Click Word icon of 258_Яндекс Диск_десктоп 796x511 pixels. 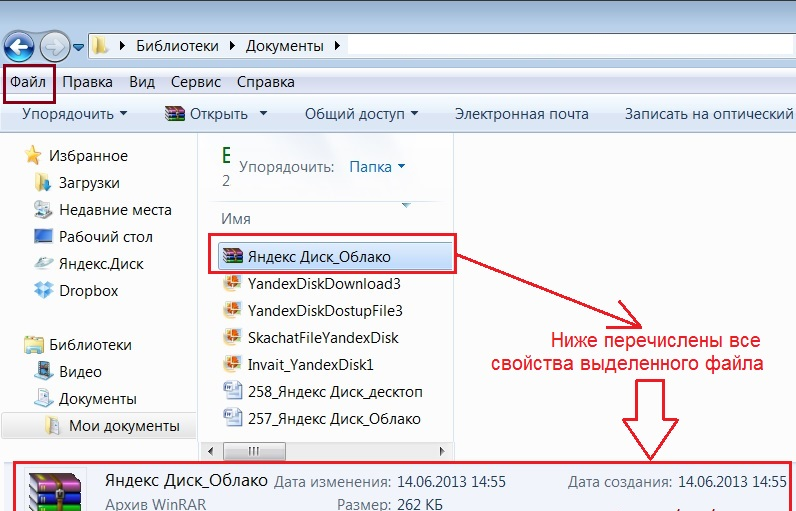(x=233, y=391)
